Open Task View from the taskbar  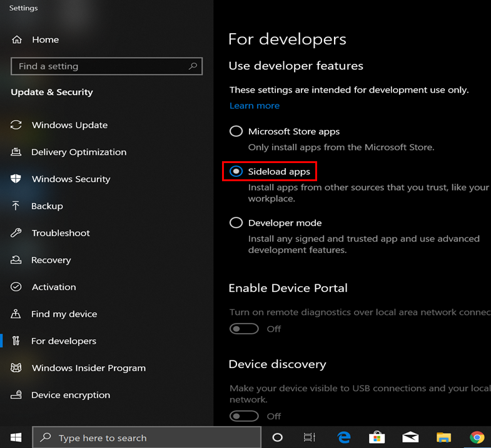310,437
